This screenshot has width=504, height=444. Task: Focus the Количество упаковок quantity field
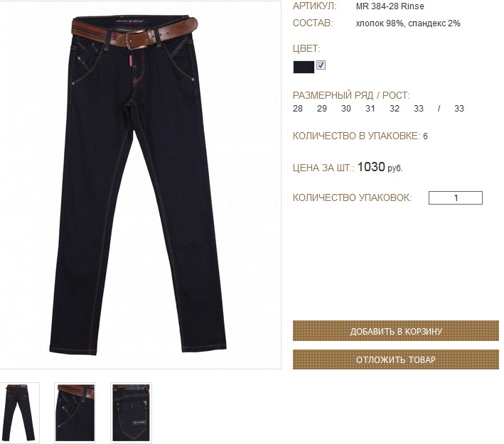(x=456, y=198)
